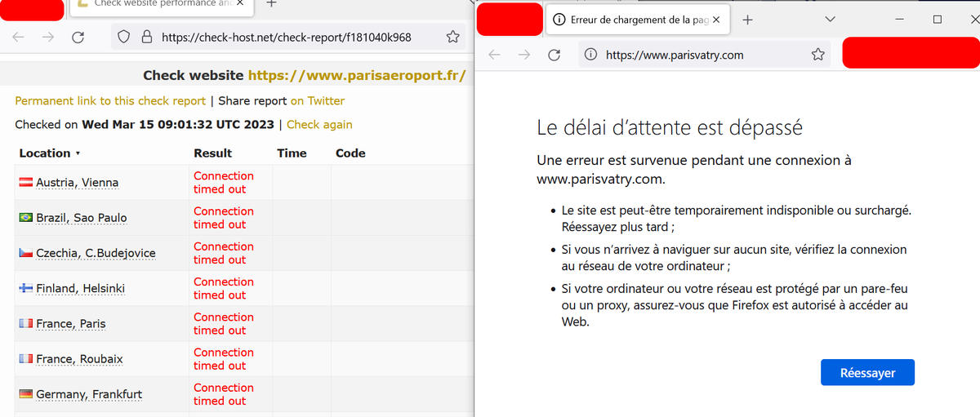Reload the check-host.net page

pos(78,37)
